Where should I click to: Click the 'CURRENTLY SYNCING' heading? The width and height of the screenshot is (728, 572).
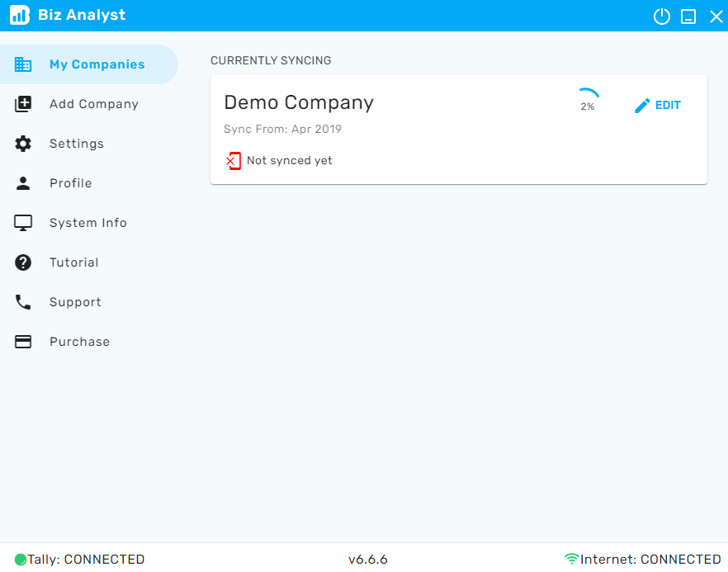pyautogui.click(x=271, y=61)
